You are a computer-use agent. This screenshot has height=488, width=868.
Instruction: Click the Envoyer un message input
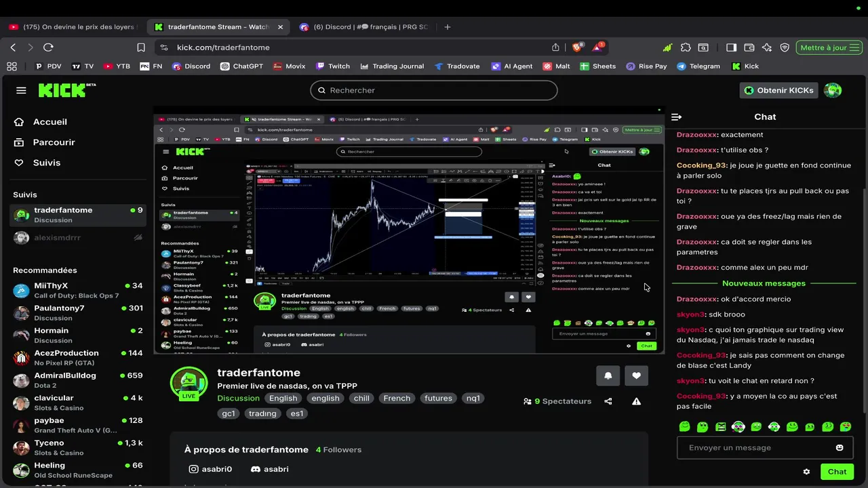point(764,447)
